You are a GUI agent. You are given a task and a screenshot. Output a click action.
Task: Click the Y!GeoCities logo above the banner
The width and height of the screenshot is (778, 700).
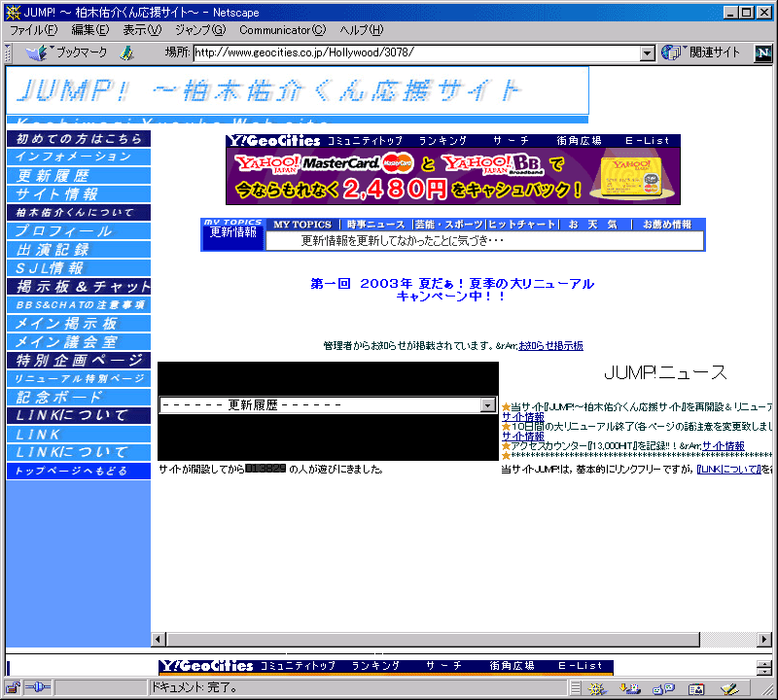274,140
